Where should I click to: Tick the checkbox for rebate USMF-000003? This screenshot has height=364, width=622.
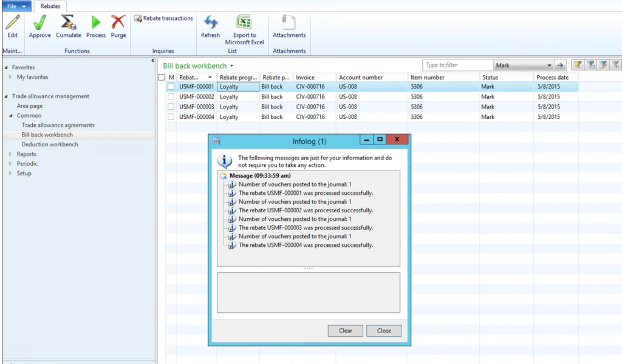point(171,107)
